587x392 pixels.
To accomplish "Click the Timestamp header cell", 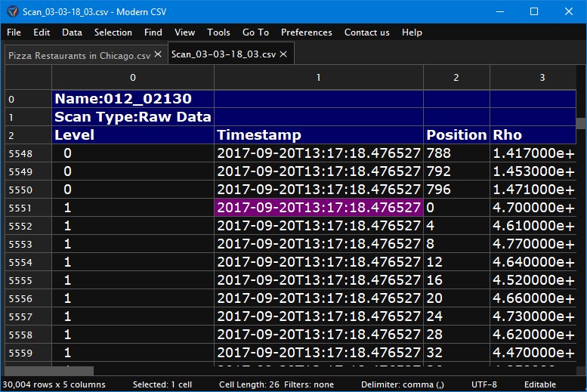I will tap(319, 135).
